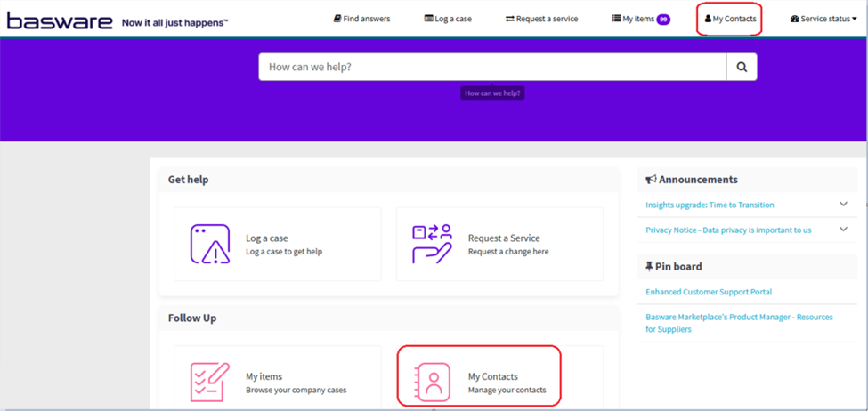The image size is (868, 411).
Task: Open the Service status dropdown
Action: pyautogui.click(x=823, y=19)
